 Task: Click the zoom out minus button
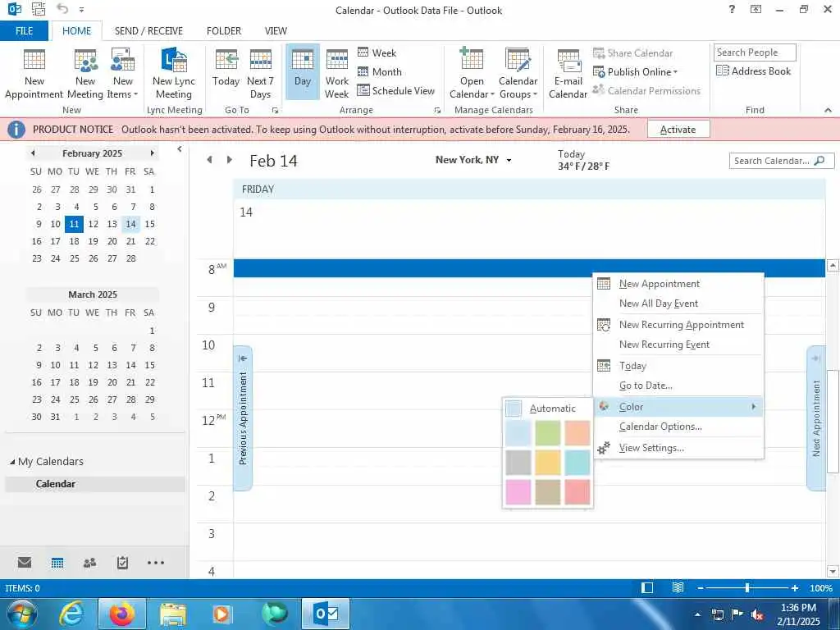[x=701, y=588]
